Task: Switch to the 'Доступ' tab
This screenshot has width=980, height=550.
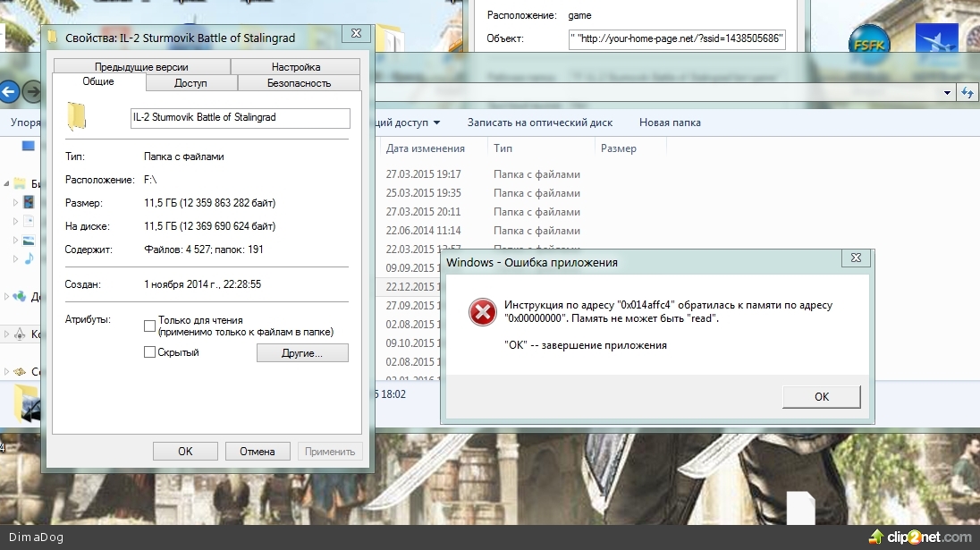Action: click(190, 83)
